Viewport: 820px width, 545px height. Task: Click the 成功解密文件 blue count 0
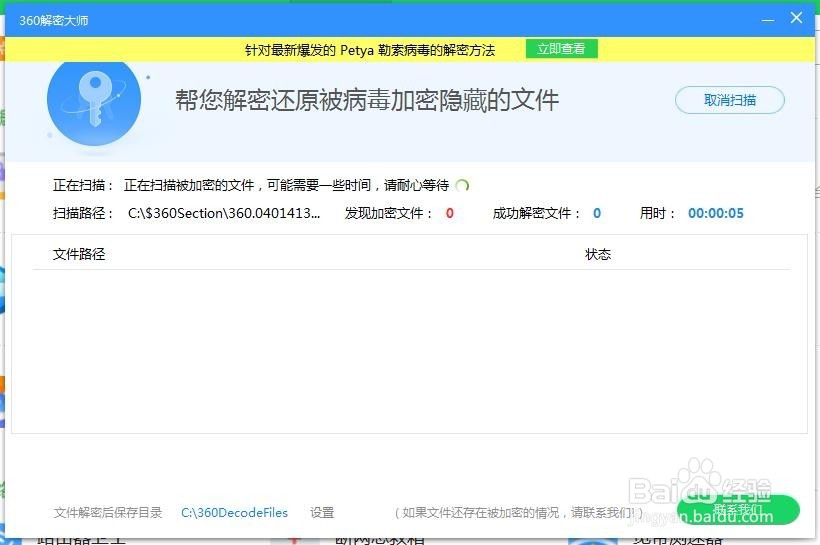coord(597,213)
